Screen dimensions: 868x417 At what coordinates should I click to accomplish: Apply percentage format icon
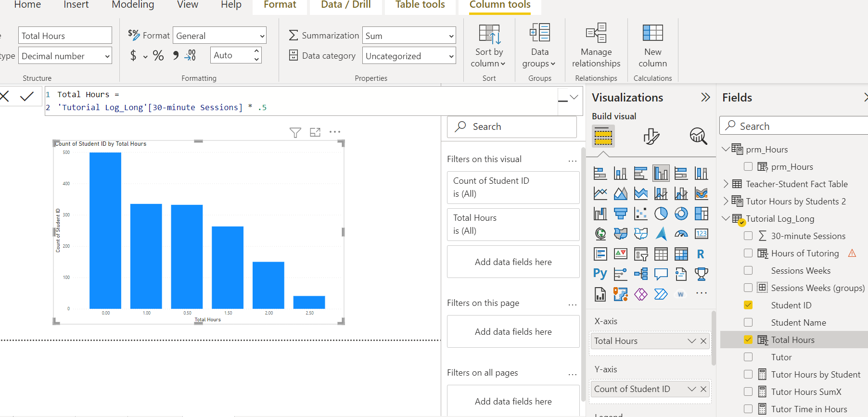pos(158,56)
